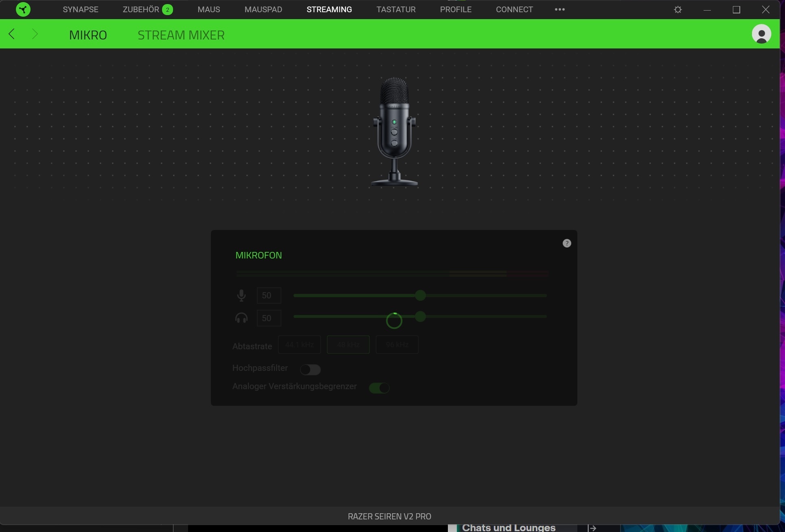Switch to the MAUSPAD tab
785x532 pixels.
[263, 9]
